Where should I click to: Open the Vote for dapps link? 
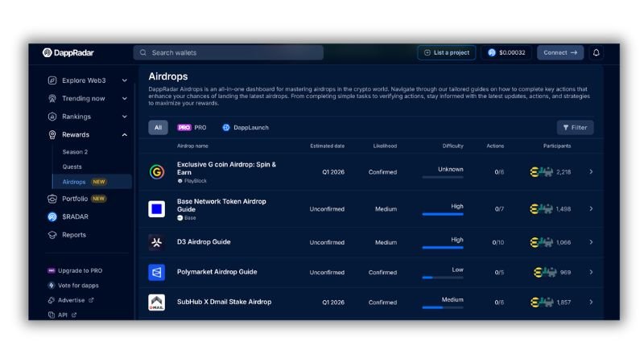(x=73, y=286)
